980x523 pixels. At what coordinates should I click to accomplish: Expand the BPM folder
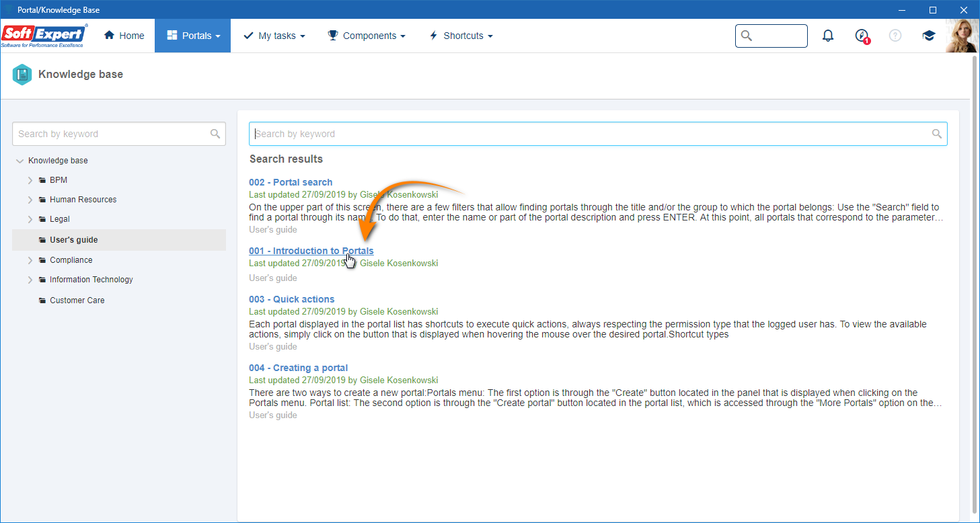30,180
